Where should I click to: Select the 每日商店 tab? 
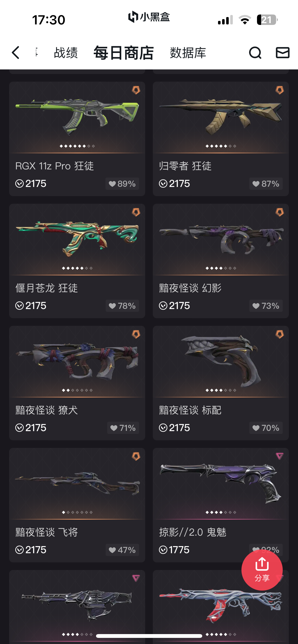(124, 53)
